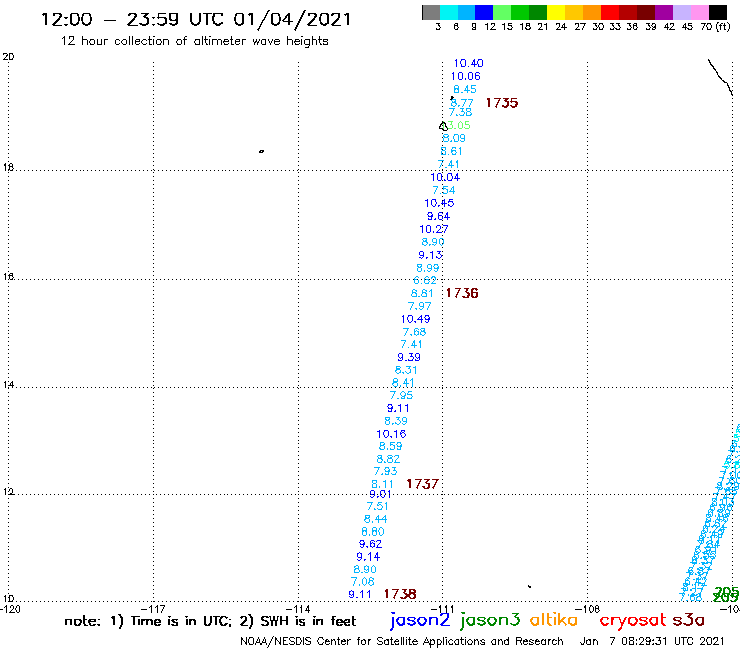Select the altika satellite label
740x650 pixels.
(554, 619)
